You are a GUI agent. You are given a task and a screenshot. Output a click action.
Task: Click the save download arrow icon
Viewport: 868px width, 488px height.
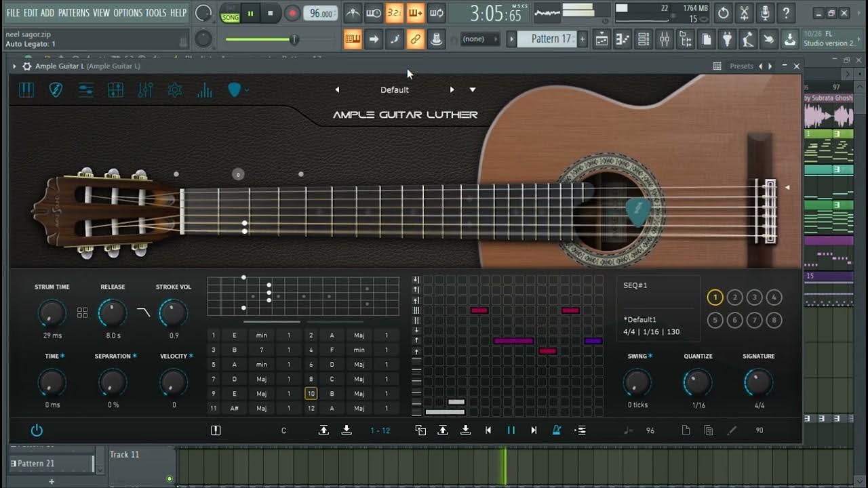[790, 40]
